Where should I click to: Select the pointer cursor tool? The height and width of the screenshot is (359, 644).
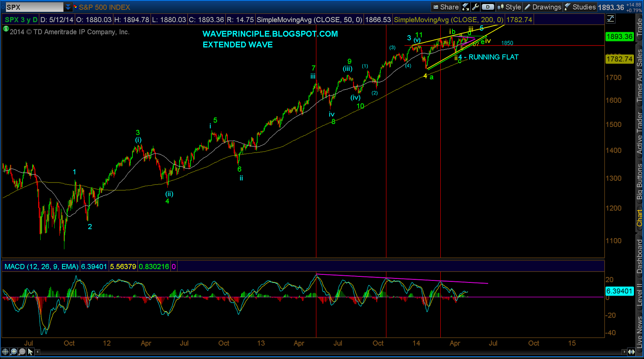click(30, 352)
